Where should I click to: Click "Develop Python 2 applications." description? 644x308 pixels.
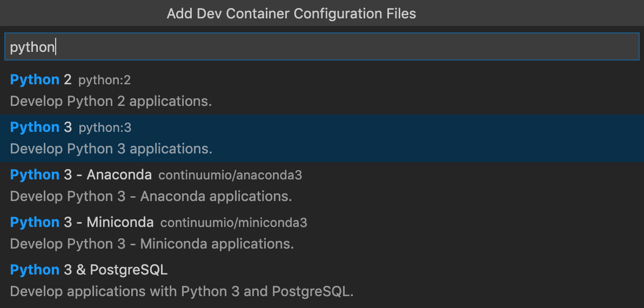pos(111,101)
